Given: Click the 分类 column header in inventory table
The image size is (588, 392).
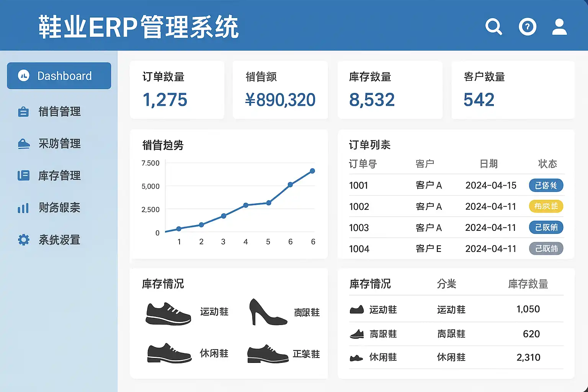Looking at the screenshot, I should (x=447, y=284).
